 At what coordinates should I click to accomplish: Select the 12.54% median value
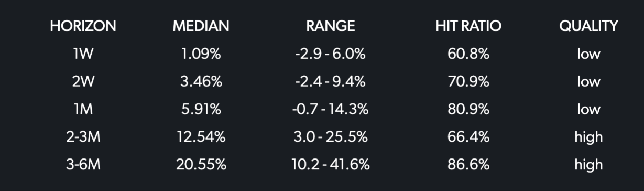pos(201,137)
